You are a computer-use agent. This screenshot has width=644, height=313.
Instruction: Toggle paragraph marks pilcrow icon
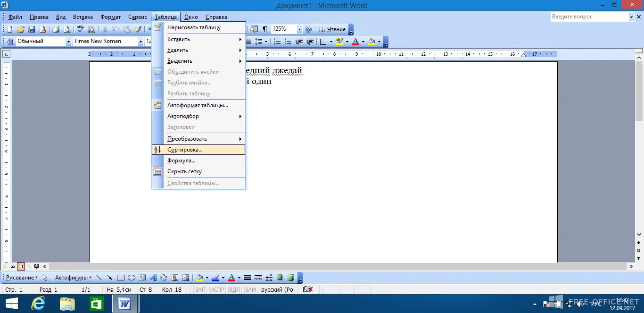[x=264, y=29]
